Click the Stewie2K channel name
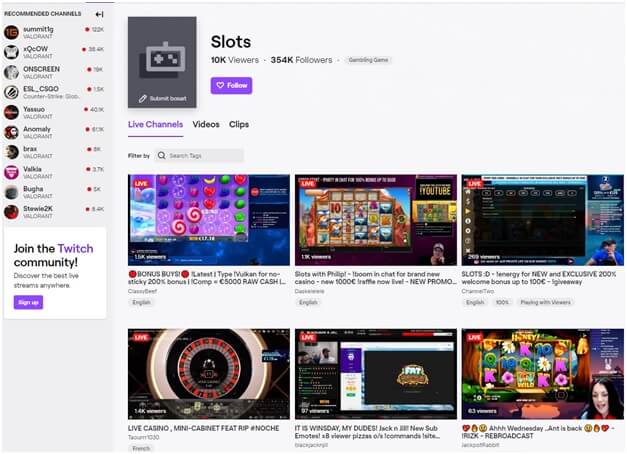Screen dimensions: 627x454 click(x=38, y=208)
